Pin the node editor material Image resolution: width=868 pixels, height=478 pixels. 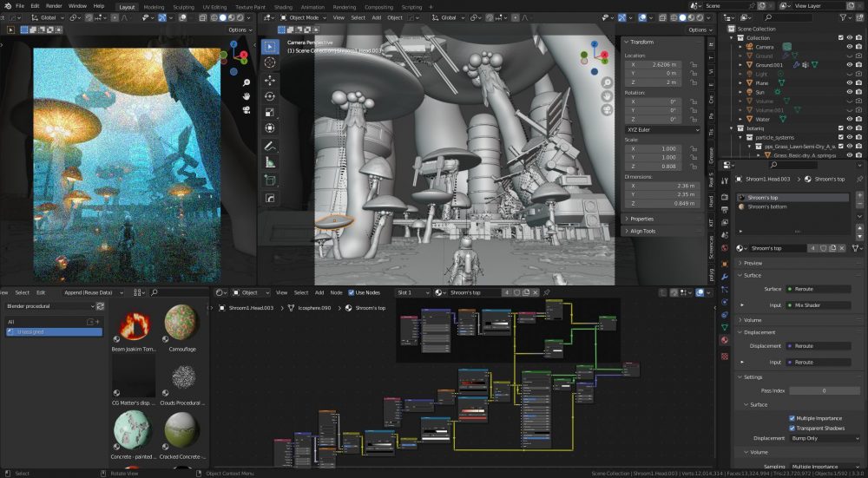tap(546, 292)
